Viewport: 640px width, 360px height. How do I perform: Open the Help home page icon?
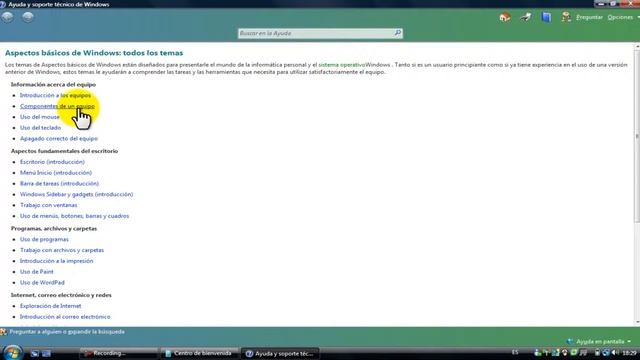(x=505, y=17)
